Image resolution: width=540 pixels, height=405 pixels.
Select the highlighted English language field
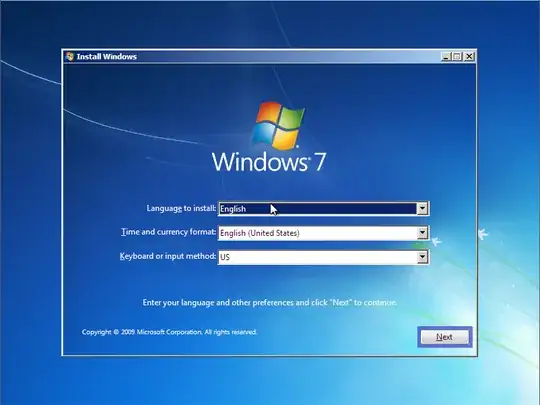pos(318,208)
